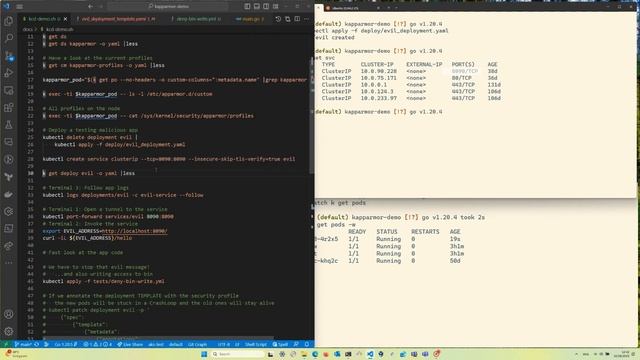Click line 30 get deploy evil command
640x360 pixels.
[89, 173]
